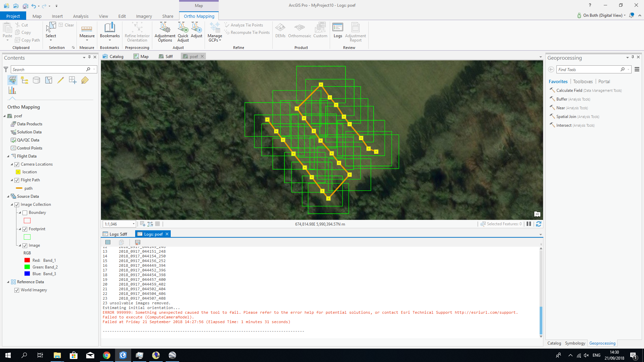The image size is (644, 362).
Task: Collapse the Flight Data group
Action: (8, 156)
